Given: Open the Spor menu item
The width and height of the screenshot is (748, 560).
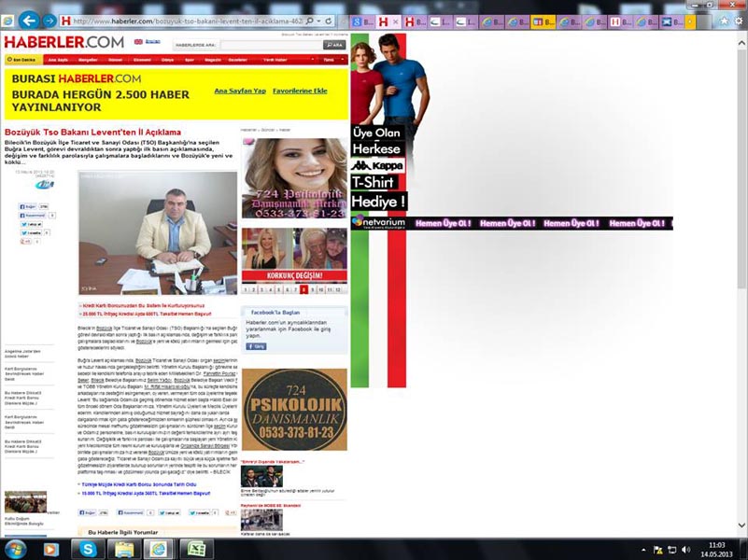Looking at the screenshot, I should coord(190,60).
